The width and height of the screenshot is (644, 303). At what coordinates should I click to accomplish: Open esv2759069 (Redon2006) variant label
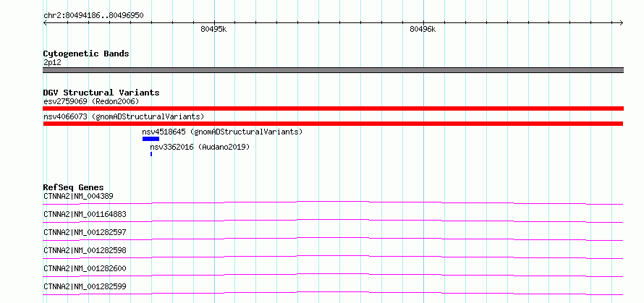(91, 101)
